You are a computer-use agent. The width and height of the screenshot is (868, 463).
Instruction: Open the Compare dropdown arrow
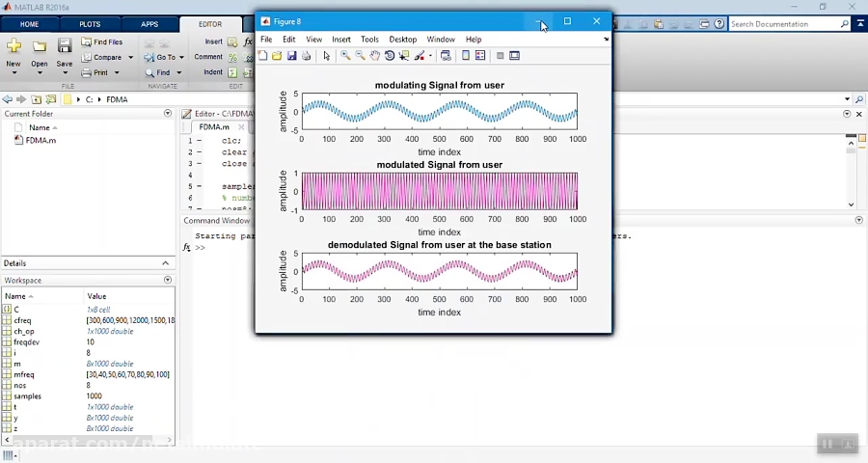[130, 58]
